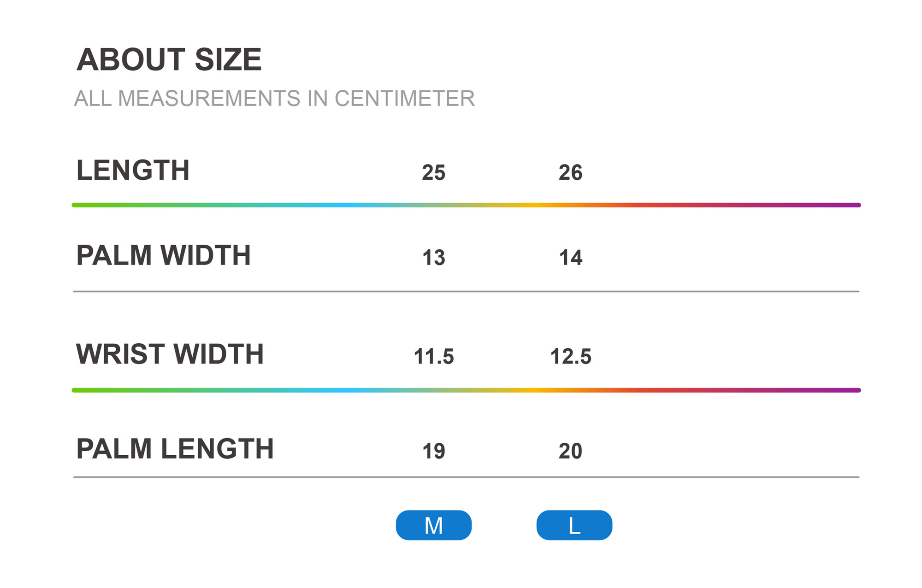Select the palm length value 19

[433, 451]
